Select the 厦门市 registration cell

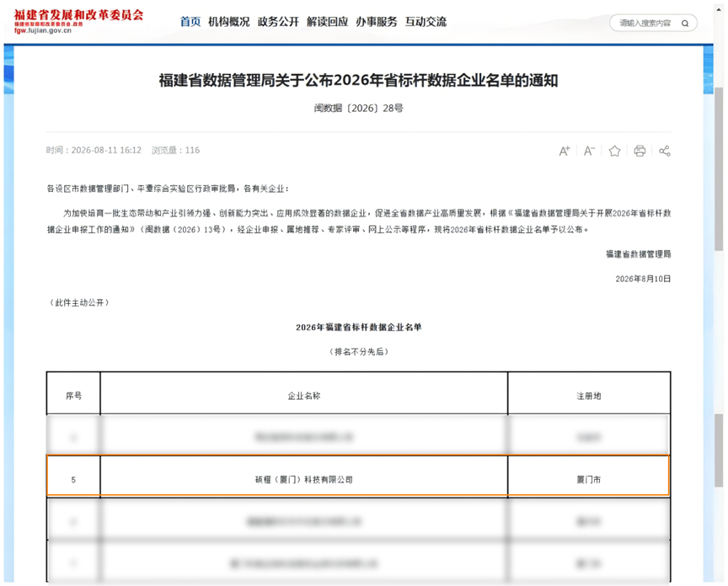pos(589,480)
